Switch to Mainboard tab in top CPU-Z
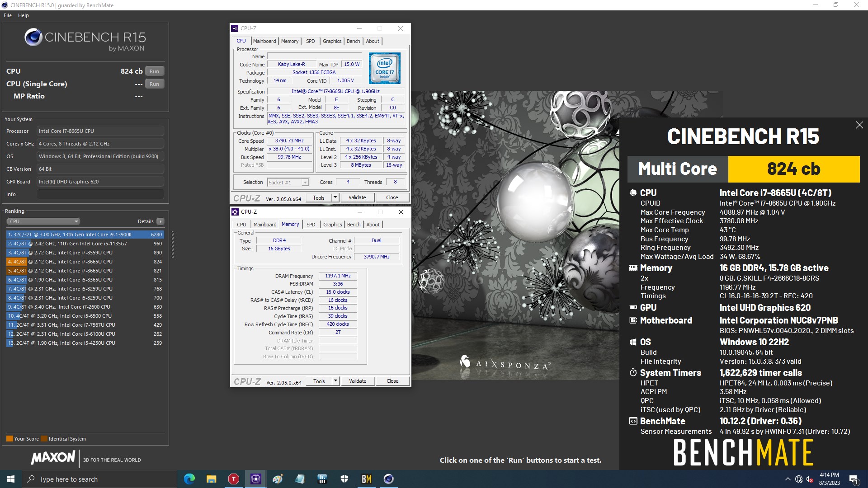Screen dimensions: 868x488 point(264,41)
